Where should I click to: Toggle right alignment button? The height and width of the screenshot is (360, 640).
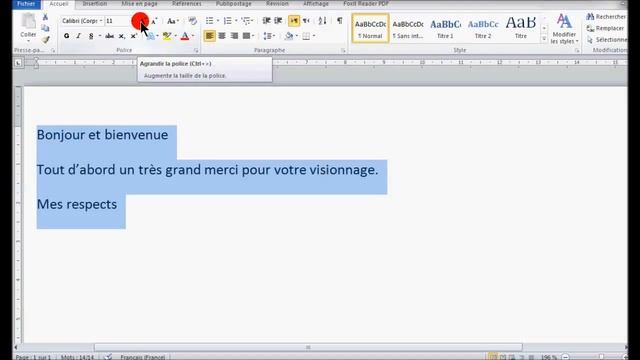234,36
